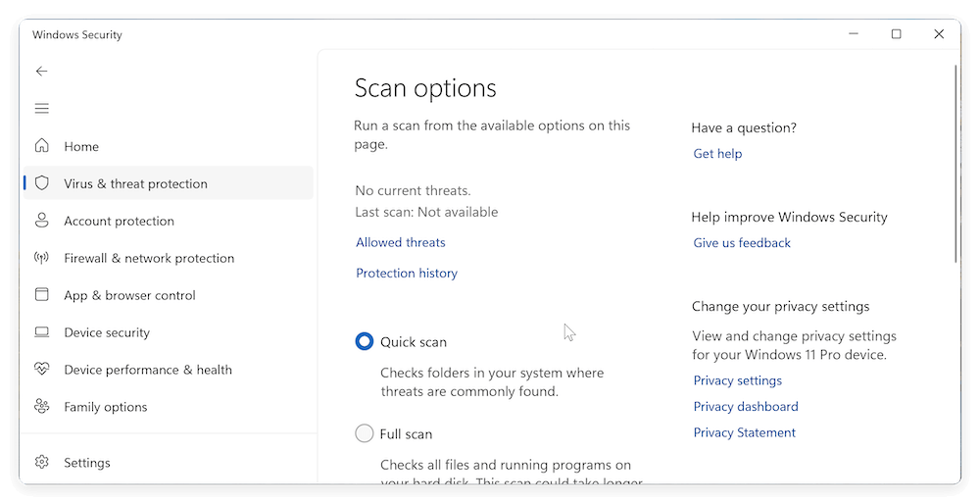Open the Privacy dashboard link
980x503 pixels.
coord(746,407)
